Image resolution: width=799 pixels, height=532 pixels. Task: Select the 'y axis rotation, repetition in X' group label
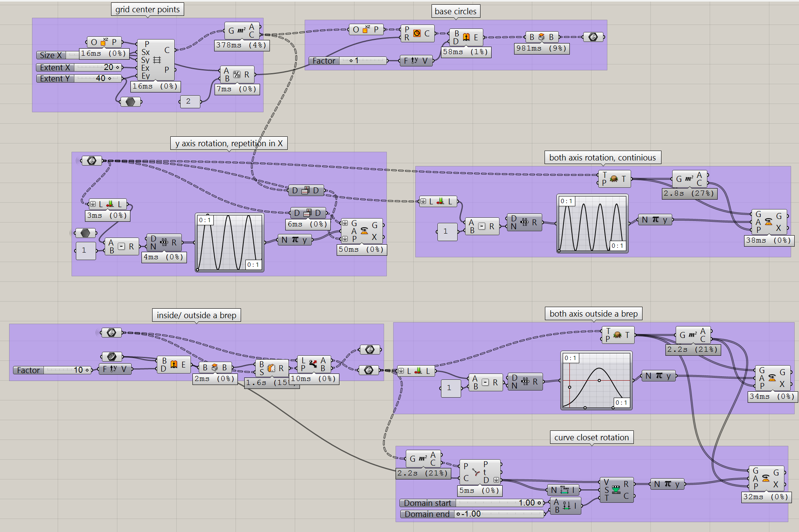(229, 143)
